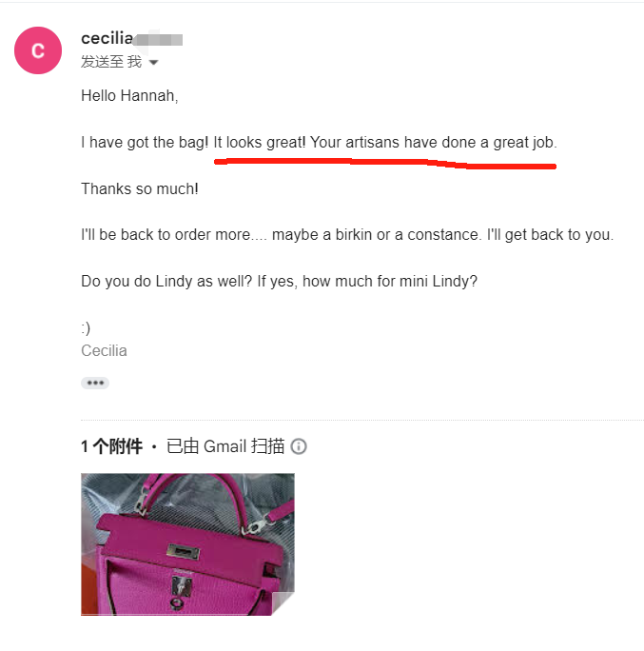Screen dimensions: 644x651
Task: Click the "I'll be back to order more" sentence
Action: pos(166,235)
